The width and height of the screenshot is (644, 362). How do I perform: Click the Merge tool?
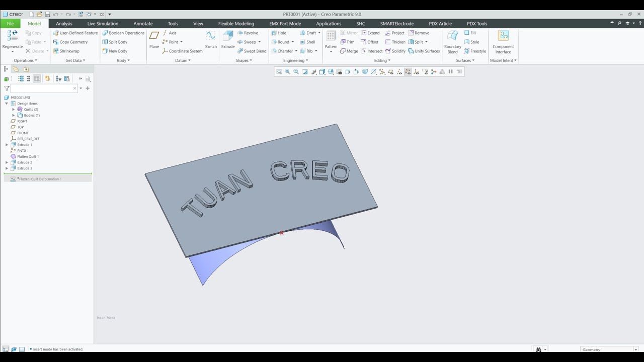[x=349, y=51]
